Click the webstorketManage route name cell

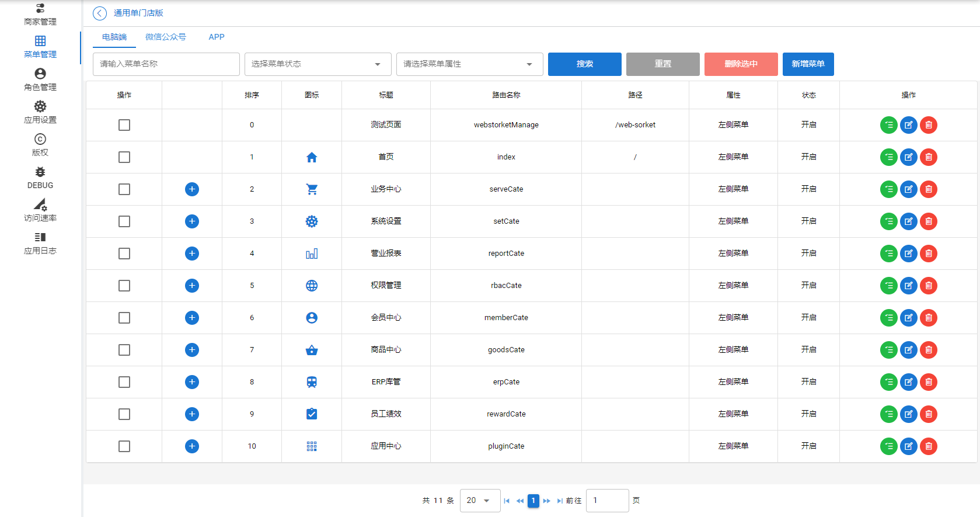click(x=506, y=125)
